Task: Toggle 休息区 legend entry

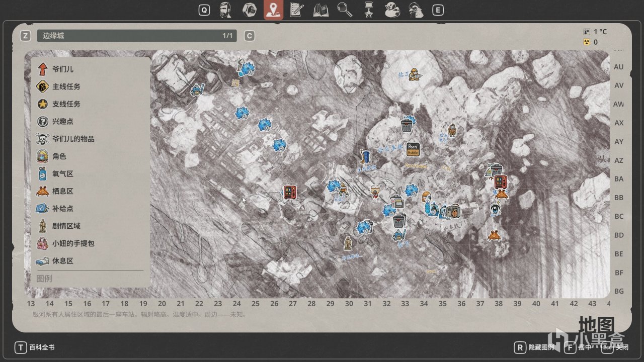Action: click(55, 261)
